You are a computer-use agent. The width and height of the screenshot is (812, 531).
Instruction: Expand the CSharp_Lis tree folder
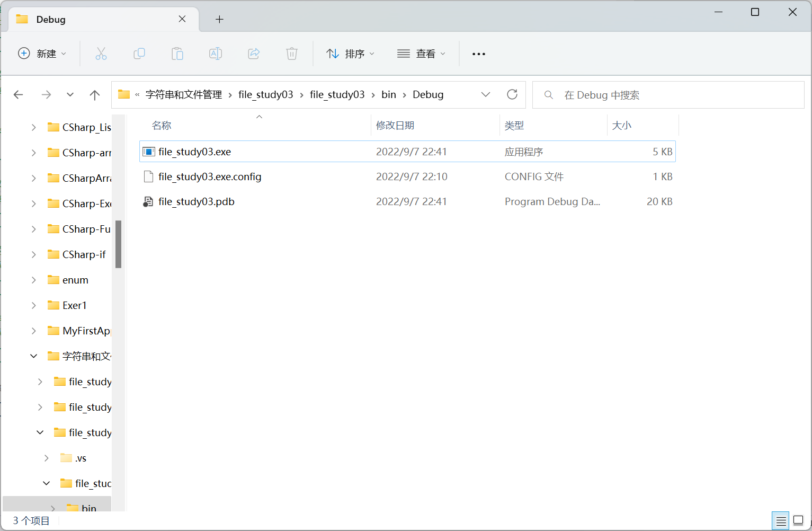coord(33,127)
